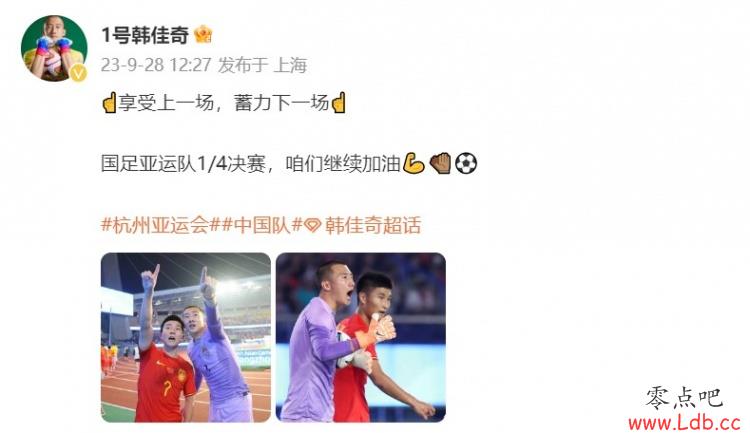This screenshot has height=433, width=750.
Task: Click the crown membership badge beside username
Action: (x=203, y=34)
